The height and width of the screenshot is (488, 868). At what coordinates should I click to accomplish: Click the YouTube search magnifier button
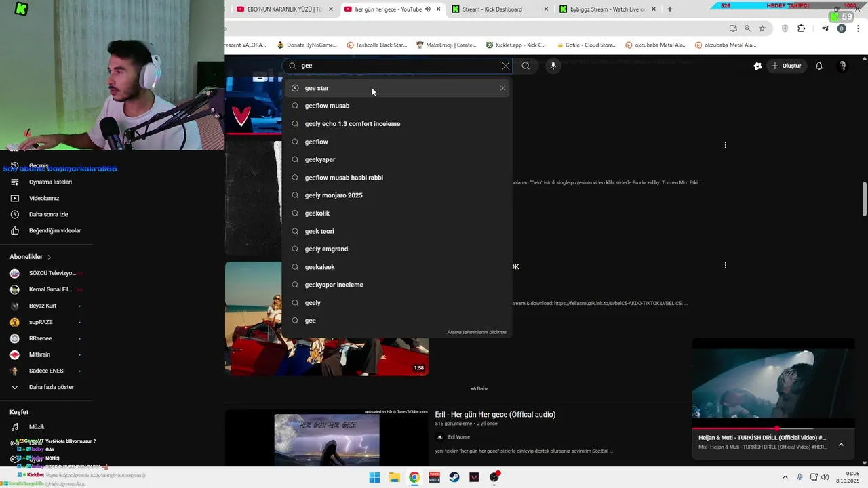click(526, 66)
